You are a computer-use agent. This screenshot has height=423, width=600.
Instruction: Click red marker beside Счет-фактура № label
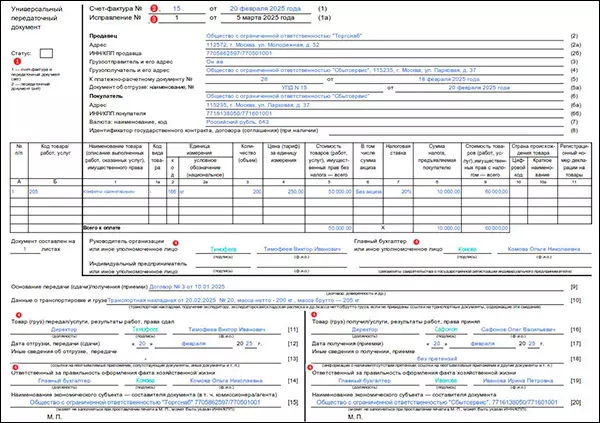point(153,8)
